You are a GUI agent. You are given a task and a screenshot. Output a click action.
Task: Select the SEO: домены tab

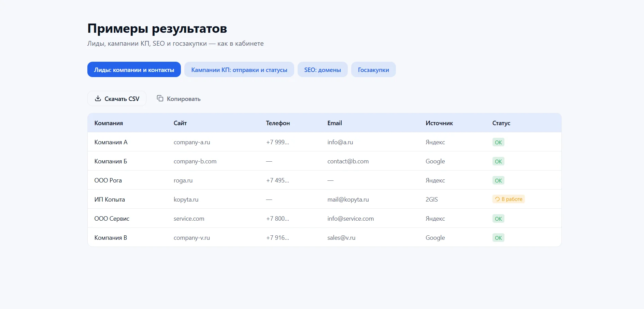click(x=322, y=70)
